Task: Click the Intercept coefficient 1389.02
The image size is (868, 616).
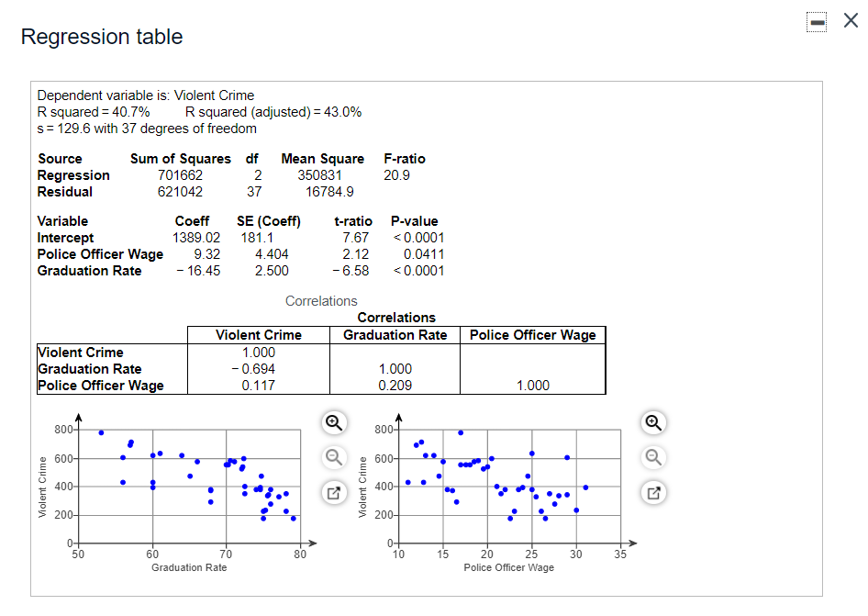Action: pyautogui.click(x=196, y=238)
